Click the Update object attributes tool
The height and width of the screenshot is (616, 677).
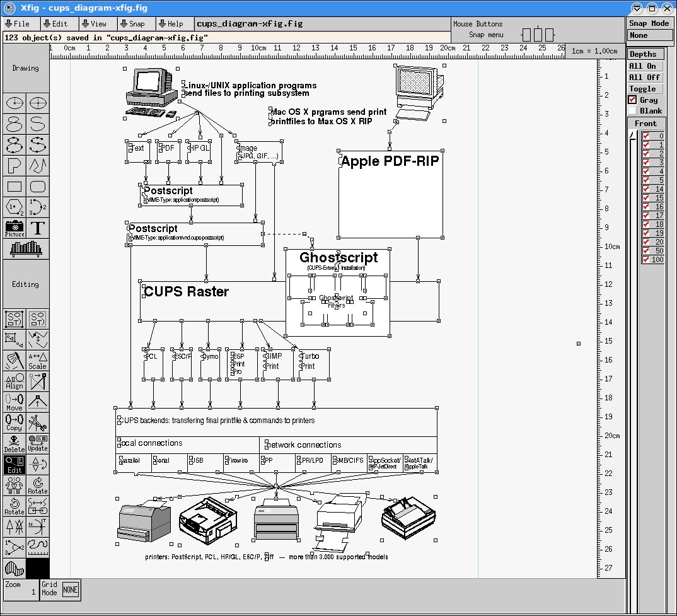point(38,444)
